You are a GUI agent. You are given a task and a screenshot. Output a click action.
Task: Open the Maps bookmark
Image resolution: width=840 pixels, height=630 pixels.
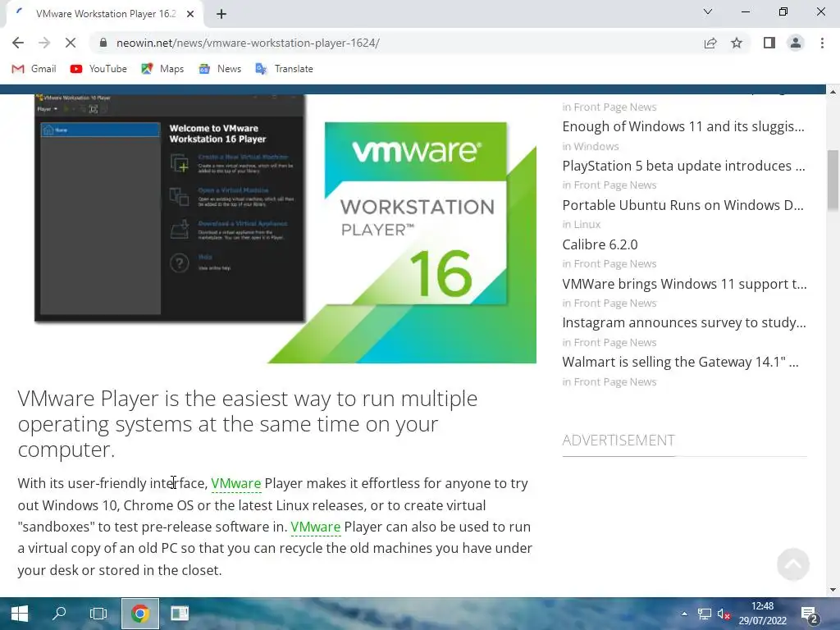click(x=162, y=69)
